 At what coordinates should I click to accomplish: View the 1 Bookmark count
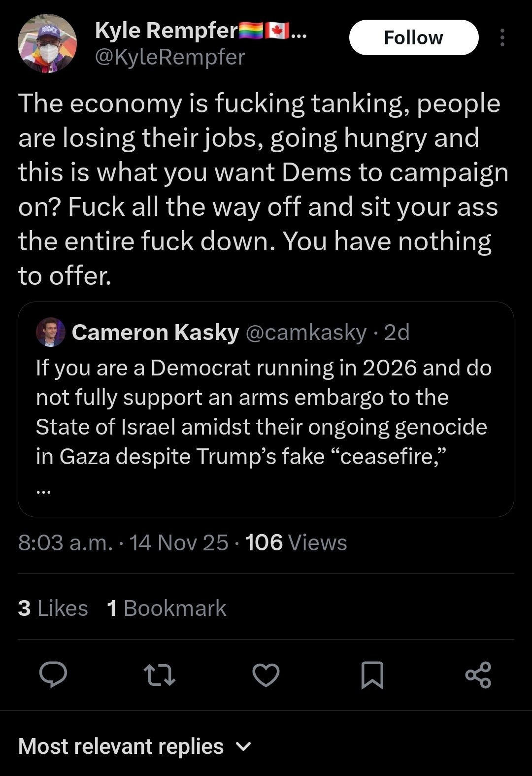click(x=166, y=608)
